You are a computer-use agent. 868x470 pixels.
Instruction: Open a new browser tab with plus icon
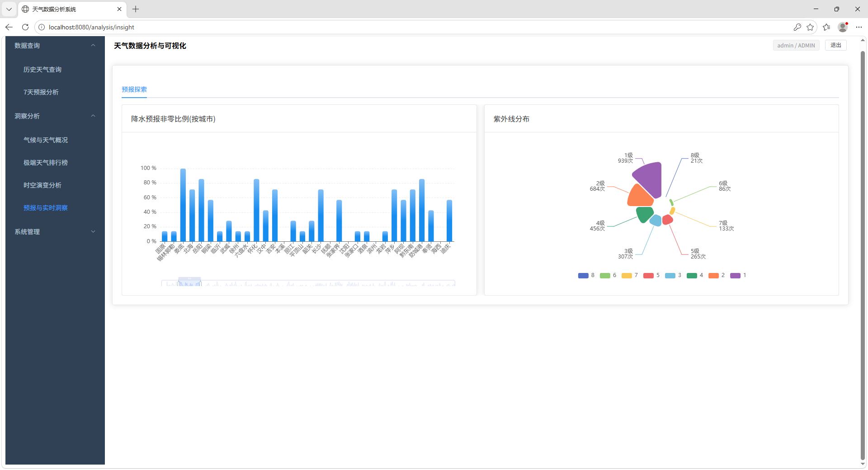[x=136, y=9]
